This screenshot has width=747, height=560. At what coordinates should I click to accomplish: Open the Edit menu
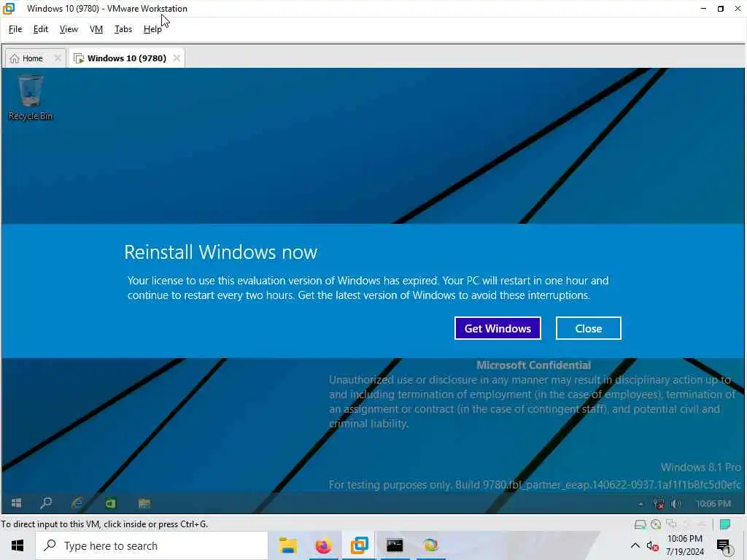[41, 29]
